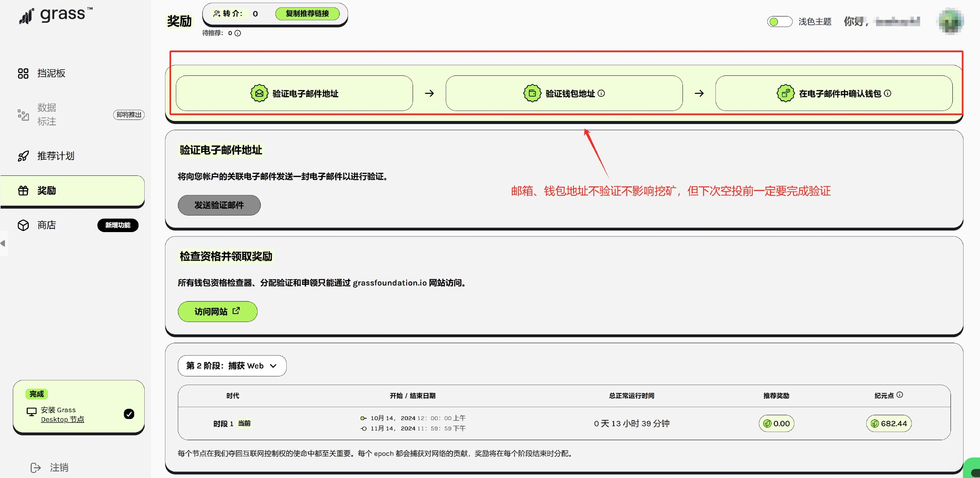Click the 验证电子邮件地址 section heading

pos(221,150)
